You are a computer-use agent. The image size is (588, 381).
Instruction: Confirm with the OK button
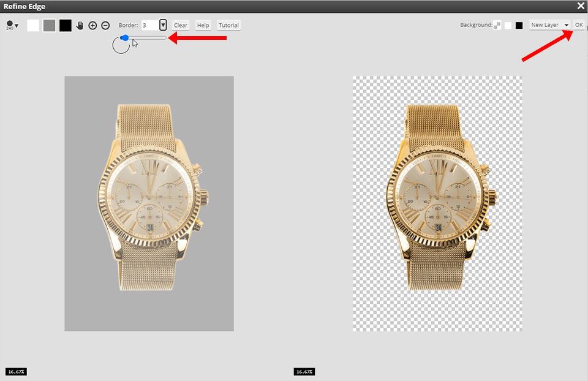click(579, 25)
